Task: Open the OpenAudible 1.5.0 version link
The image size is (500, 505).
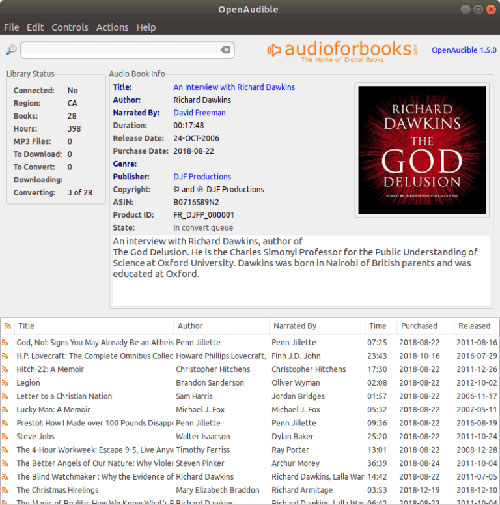Action: (x=464, y=50)
